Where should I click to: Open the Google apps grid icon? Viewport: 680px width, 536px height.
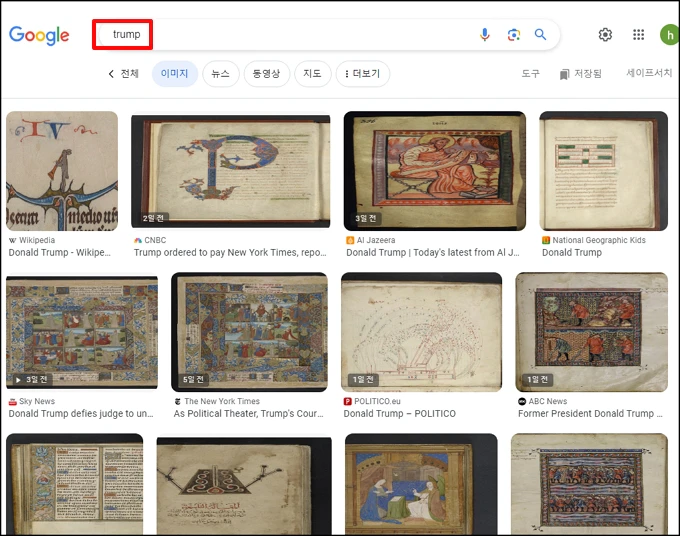click(x=638, y=35)
